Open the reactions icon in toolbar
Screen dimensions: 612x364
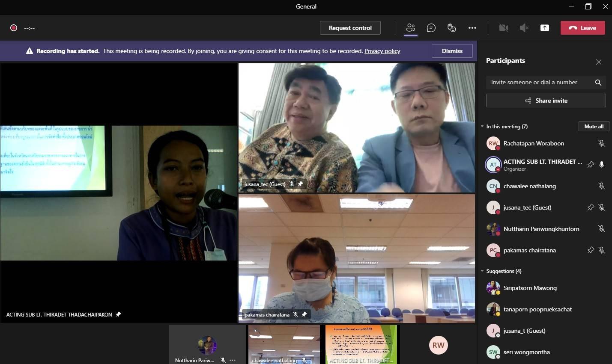coord(452,28)
